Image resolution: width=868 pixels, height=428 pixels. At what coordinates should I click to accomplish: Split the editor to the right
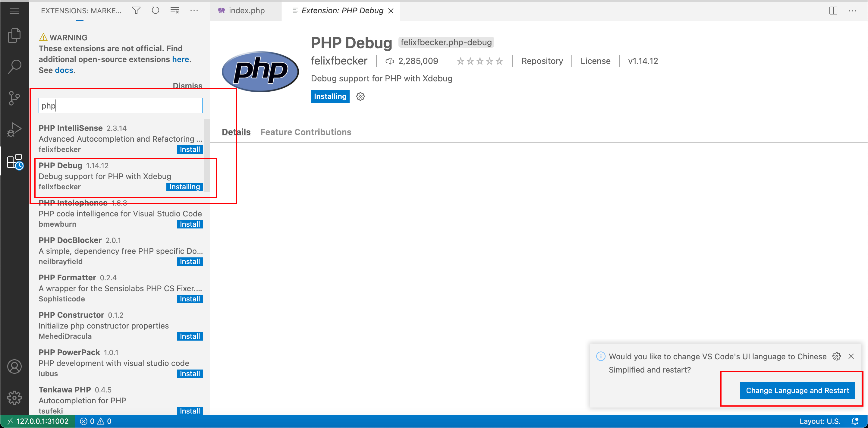pos(833,11)
